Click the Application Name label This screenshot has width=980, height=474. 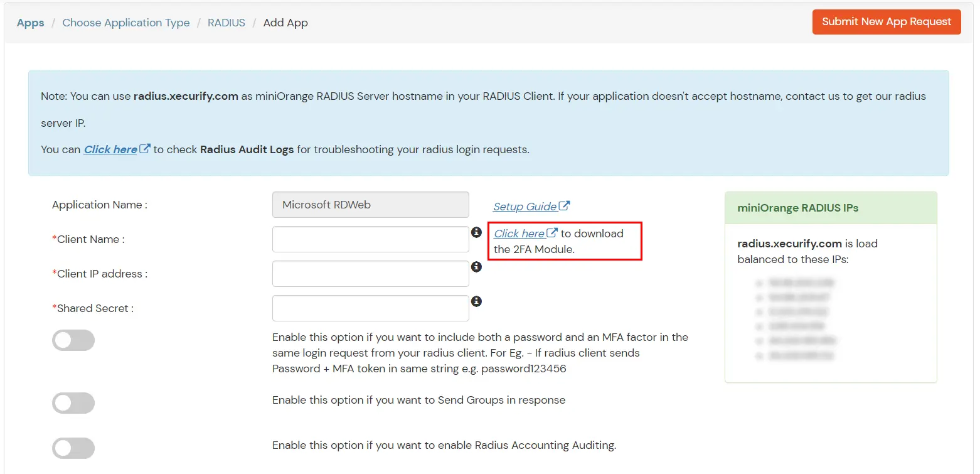100,205
